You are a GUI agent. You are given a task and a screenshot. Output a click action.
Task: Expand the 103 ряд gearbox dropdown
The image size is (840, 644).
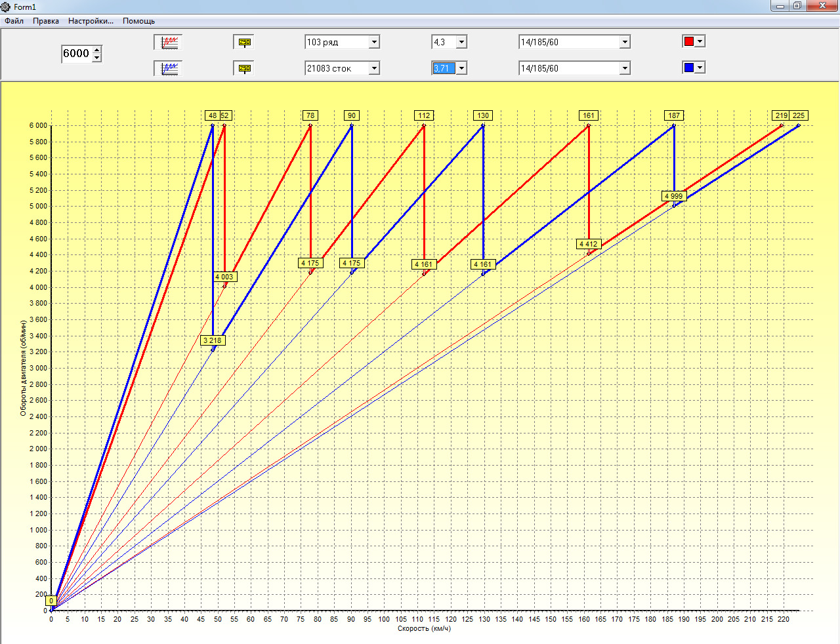coord(373,42)
